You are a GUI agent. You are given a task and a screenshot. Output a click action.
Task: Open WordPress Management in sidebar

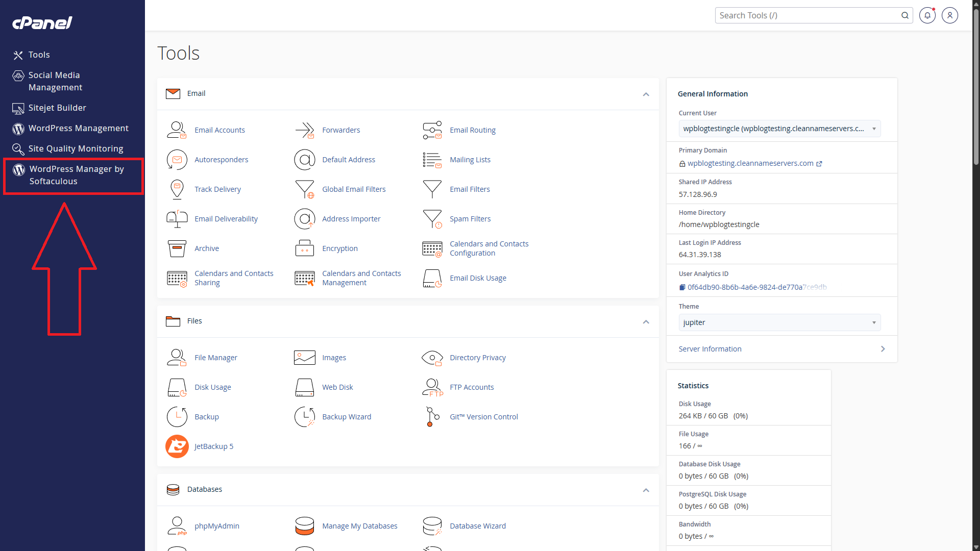pyautogui.click(x=70, y=128)
